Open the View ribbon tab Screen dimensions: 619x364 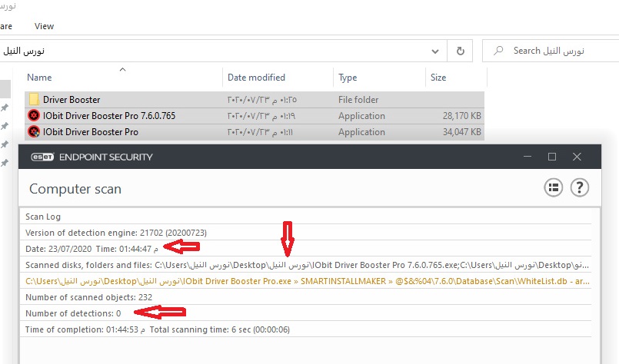(x=44, y=25)
